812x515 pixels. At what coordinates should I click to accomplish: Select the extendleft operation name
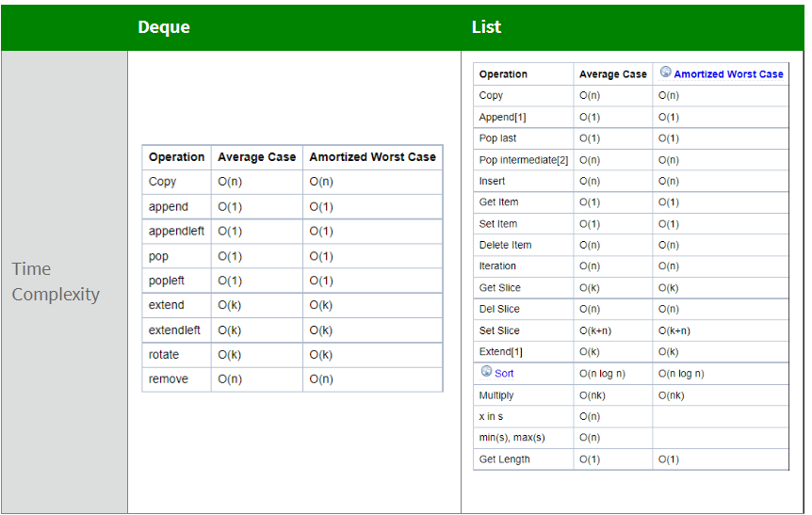point(174,330)
